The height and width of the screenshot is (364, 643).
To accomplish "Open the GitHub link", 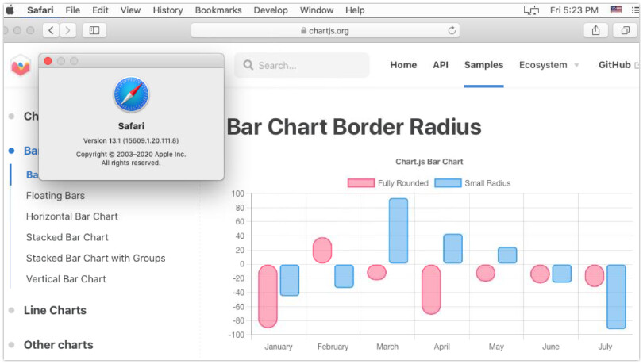I will [x=614, y=65].
